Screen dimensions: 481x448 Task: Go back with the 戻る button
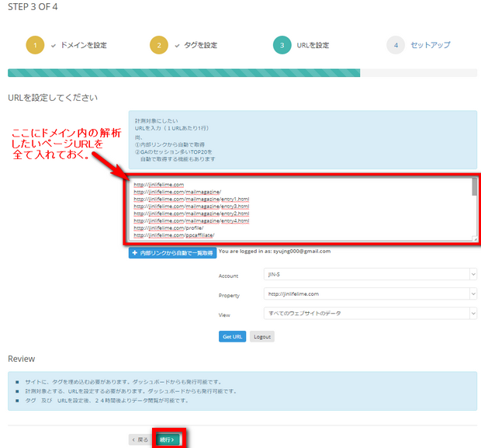pyautogui.click(x=139, y=439)
